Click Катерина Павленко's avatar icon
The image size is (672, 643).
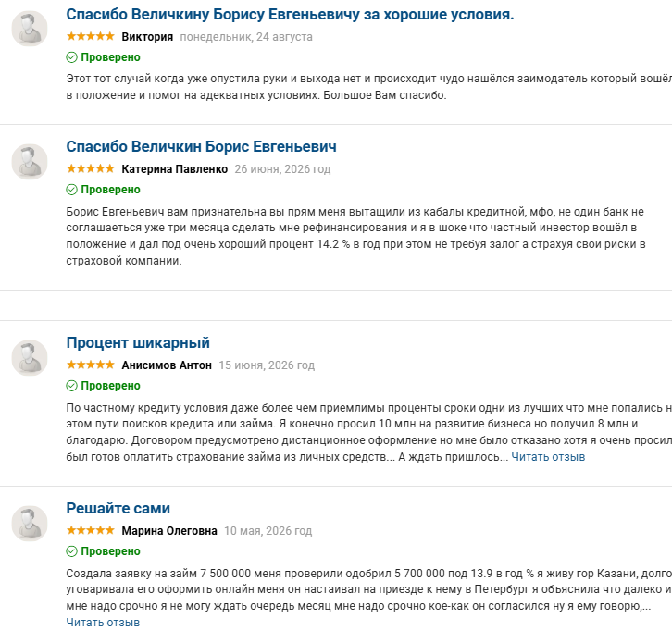[x=29, y=162]
